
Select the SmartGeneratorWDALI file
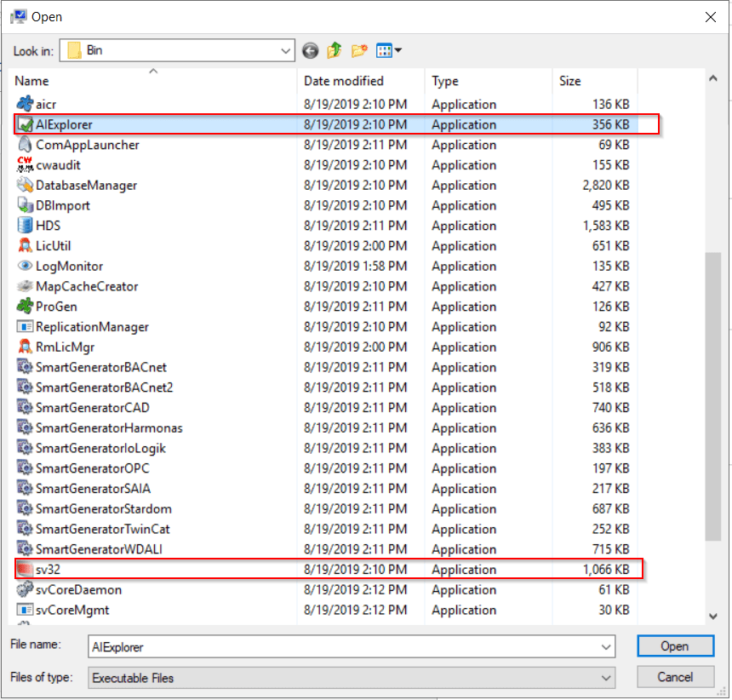(x=99, y=549)
